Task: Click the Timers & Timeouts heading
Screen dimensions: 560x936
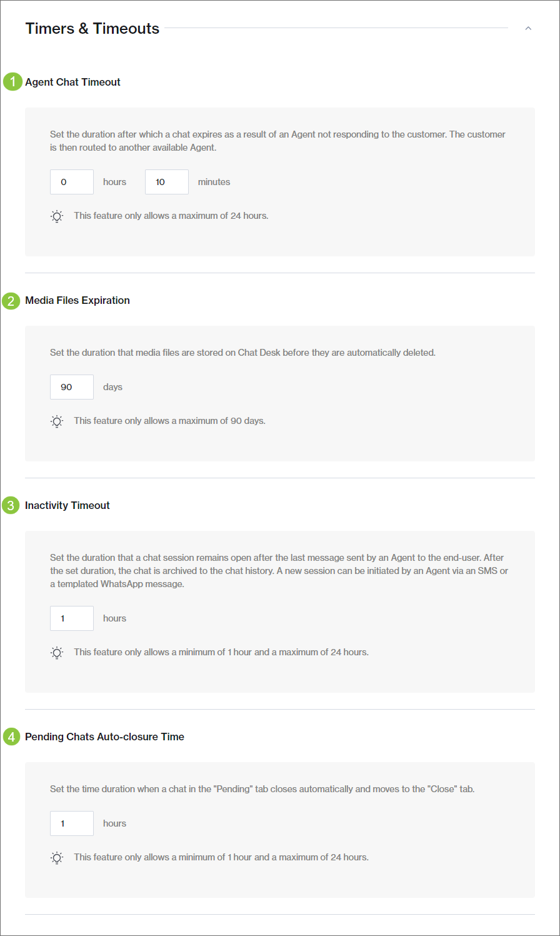Action: click(92, 29)
